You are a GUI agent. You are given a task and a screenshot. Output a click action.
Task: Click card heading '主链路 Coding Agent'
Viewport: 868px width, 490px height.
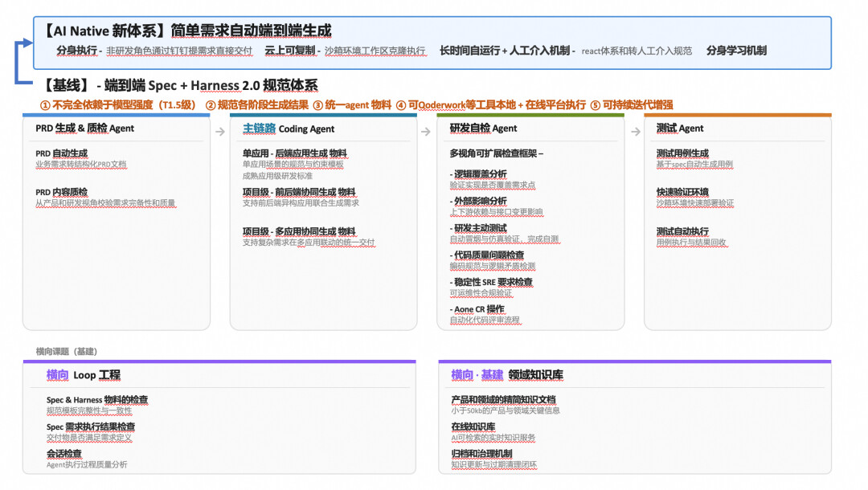click(289, 129)
